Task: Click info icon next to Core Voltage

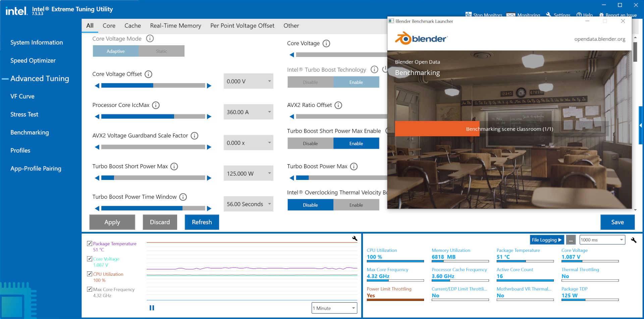Action: tap(326, 44)
